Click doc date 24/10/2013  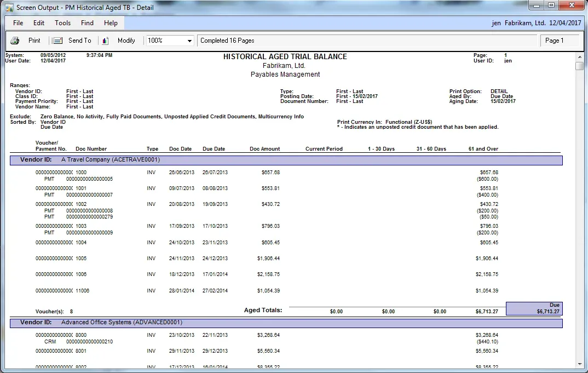click(x=182, y=243)
